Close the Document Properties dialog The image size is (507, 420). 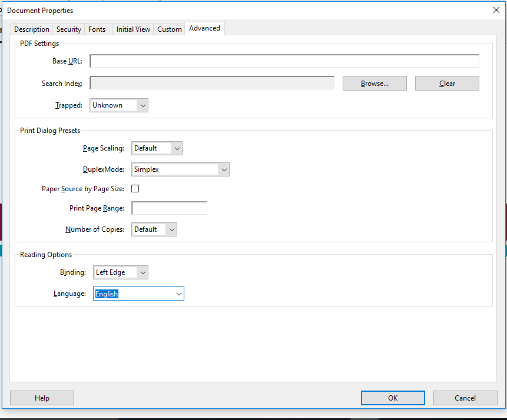point(496,10)
